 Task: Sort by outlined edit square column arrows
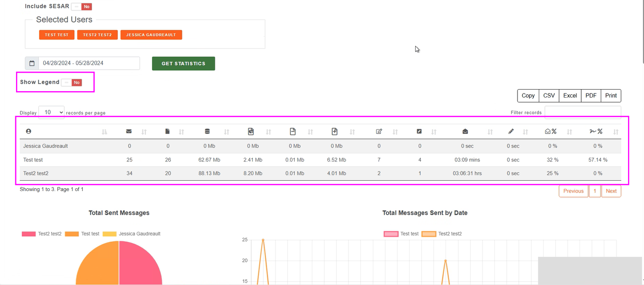pyautogui.click(x=395, y=132)
